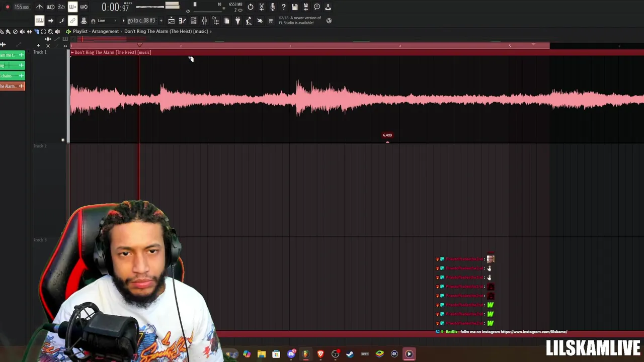Toggle the metronome icon
Screen dimensions: 644x362
click(40, 7)
